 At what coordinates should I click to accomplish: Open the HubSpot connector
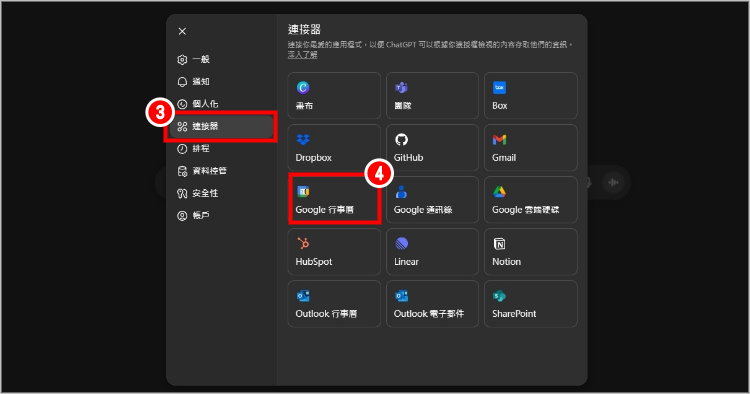pyautogui.click(x=334, y=252)
